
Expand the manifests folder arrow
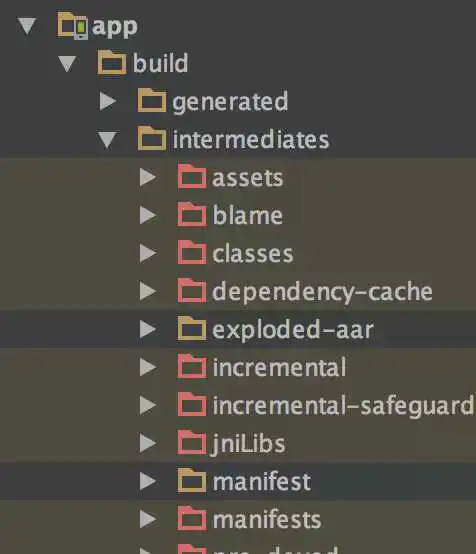click(x=148, y=519)
